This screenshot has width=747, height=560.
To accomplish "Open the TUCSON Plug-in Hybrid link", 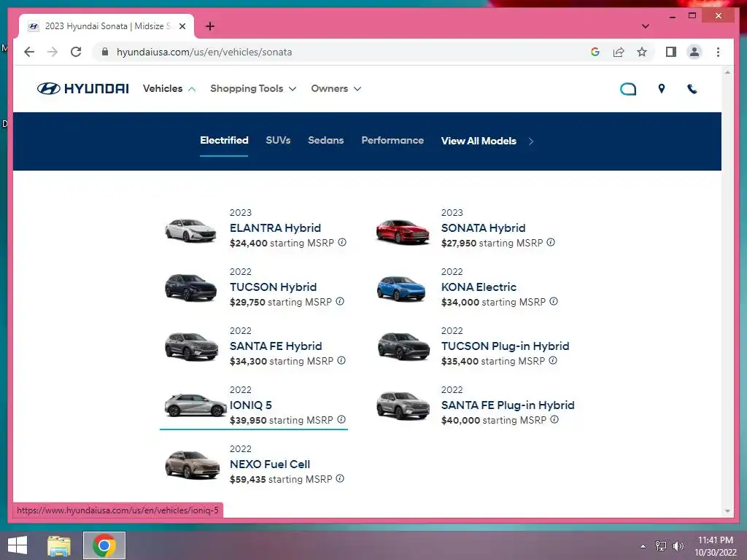I will point(505,346).
